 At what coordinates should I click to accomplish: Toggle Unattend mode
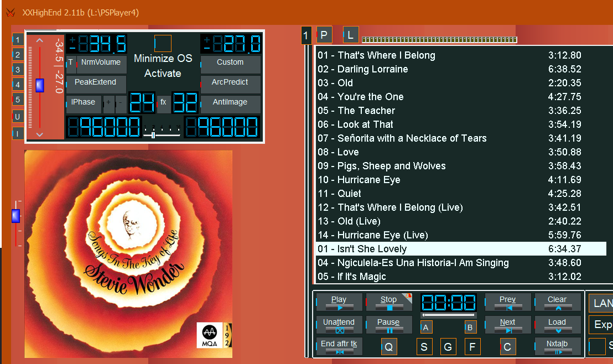[x=339, y=325]
